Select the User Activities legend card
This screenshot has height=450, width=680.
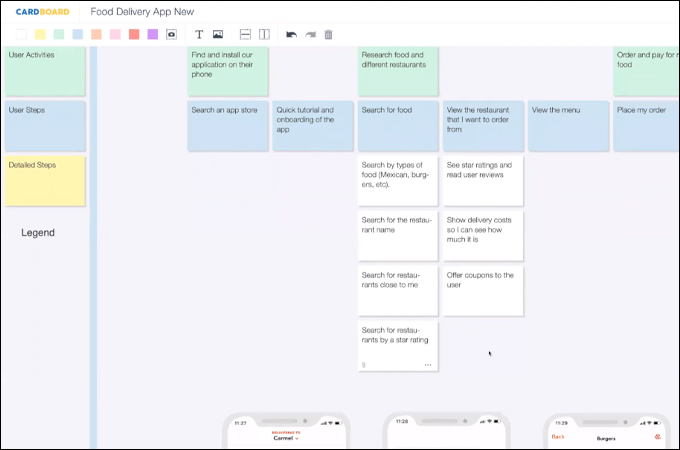(45, 71)
